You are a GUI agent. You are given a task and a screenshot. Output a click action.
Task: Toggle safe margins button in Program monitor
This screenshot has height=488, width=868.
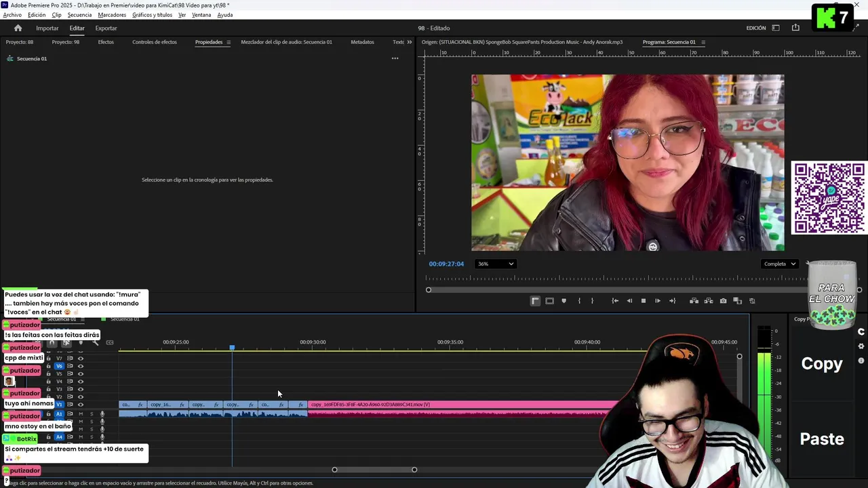click(549, 301)
